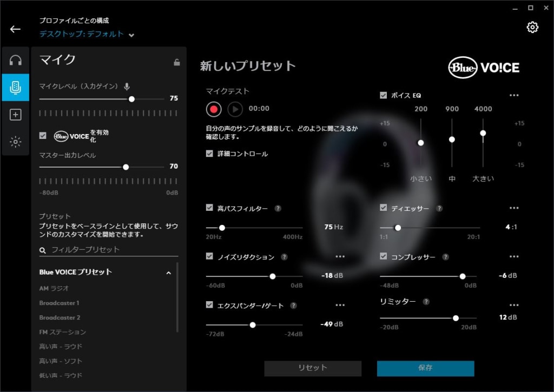
Task: Uncheck the 詳細コントロール checkbox
Action: coord(209,153)
